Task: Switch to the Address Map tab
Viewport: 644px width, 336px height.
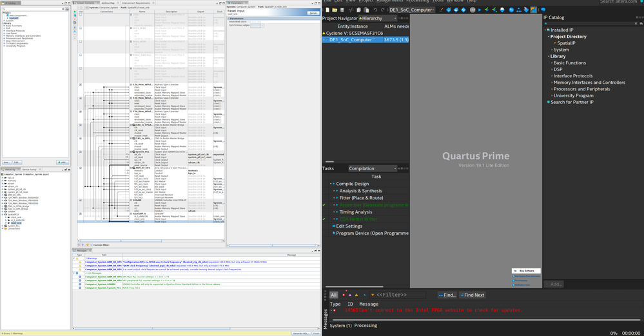Action: tap(108, 3)
